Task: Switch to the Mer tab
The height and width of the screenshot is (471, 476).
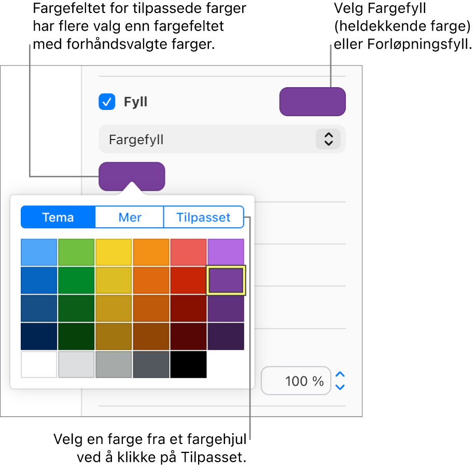Action: click(x=130, y=217)
